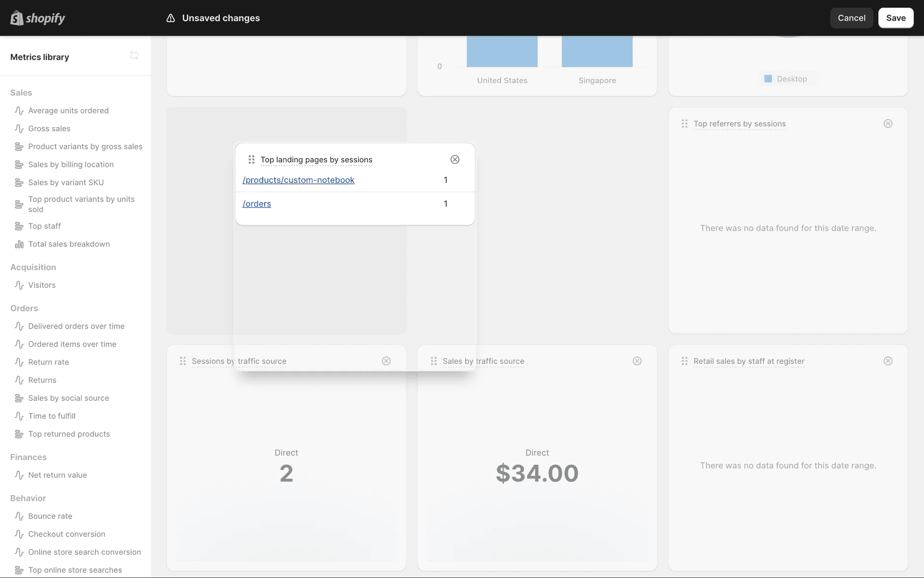Open the /products/custom-notebook link
The height and width of the screenshot is (578, 924).
pos(298,180)
